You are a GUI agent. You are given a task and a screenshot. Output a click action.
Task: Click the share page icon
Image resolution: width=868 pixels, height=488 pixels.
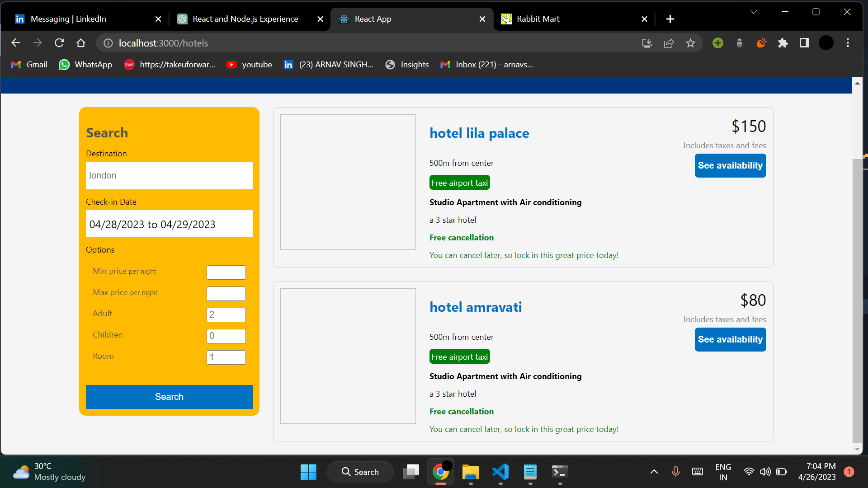tap(669, 43)
